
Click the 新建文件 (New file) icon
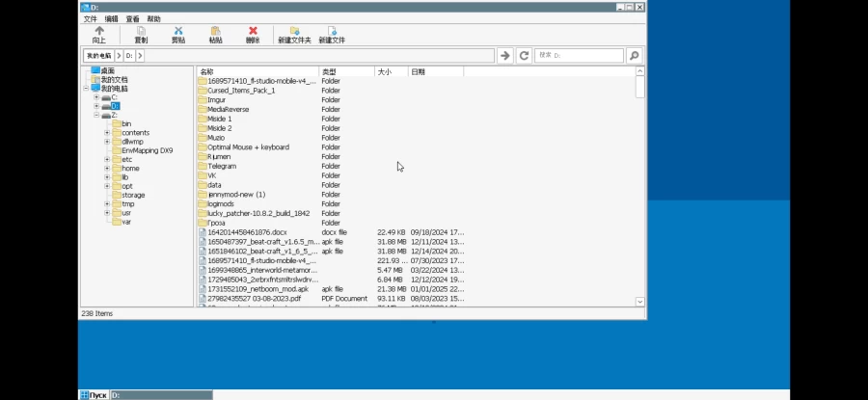tap(332, 32)
